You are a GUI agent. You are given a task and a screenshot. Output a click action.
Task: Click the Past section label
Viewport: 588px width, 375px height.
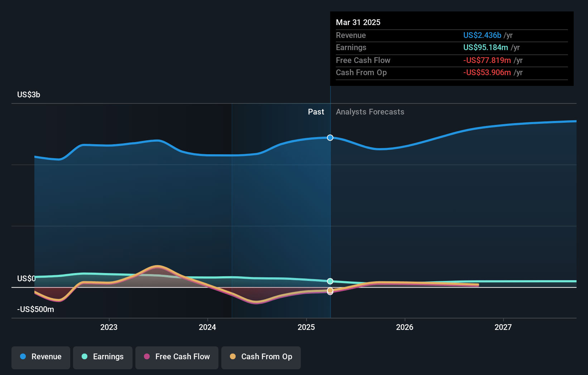click(316, 112)
